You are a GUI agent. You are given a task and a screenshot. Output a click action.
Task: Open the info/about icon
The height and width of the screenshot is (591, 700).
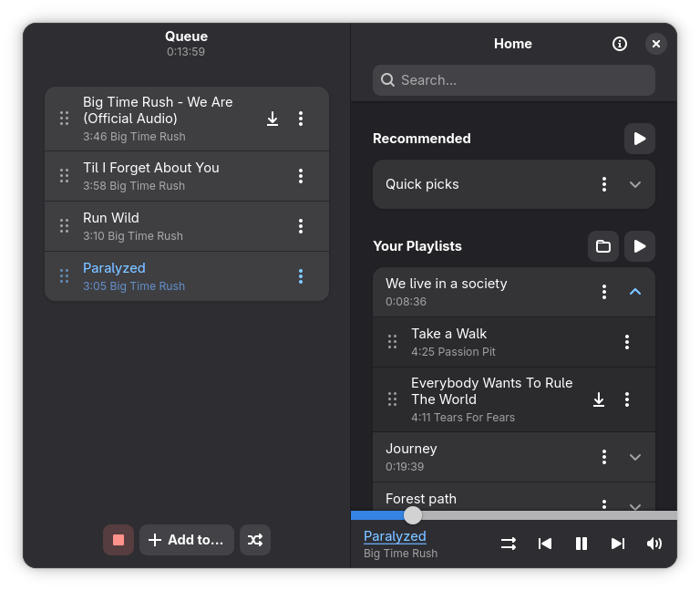coord(619,44)
